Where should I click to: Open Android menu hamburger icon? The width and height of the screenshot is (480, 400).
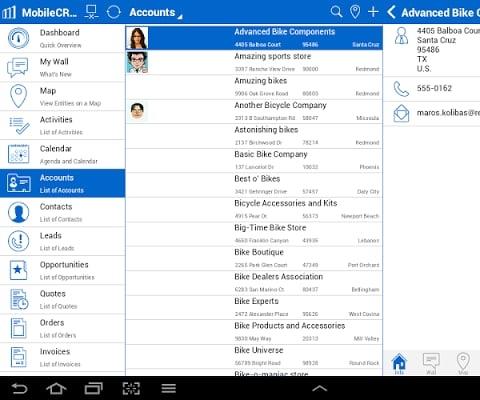(169, 388)
